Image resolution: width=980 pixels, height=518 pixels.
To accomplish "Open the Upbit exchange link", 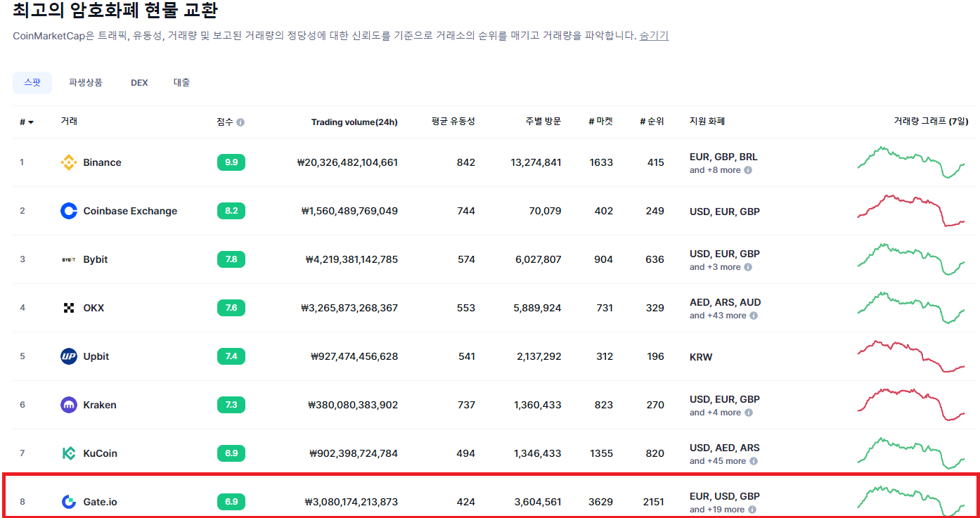I will 96,356.
